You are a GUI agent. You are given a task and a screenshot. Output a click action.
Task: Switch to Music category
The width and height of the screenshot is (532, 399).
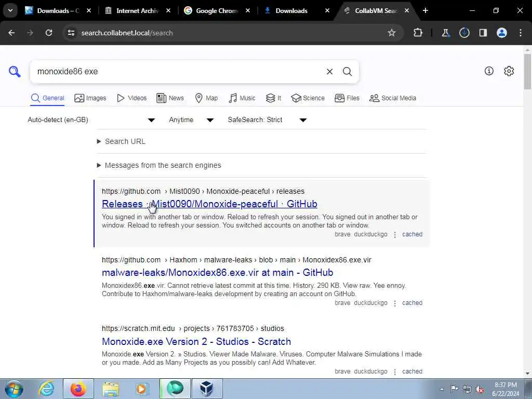coord(242,98)
